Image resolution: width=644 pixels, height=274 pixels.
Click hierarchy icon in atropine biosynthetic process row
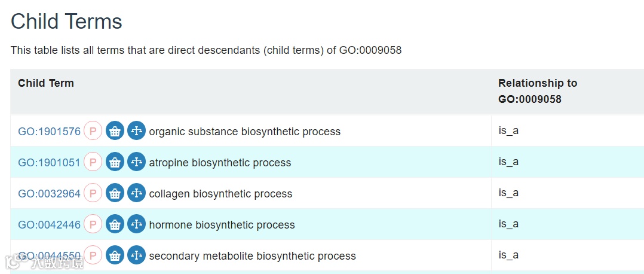click(x=137, y=162)
